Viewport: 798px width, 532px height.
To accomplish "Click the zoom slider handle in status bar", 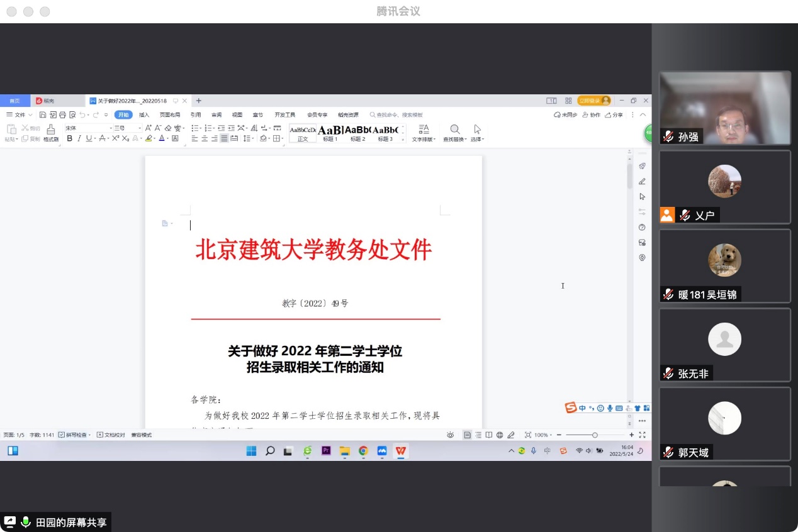I will (595, 435).
